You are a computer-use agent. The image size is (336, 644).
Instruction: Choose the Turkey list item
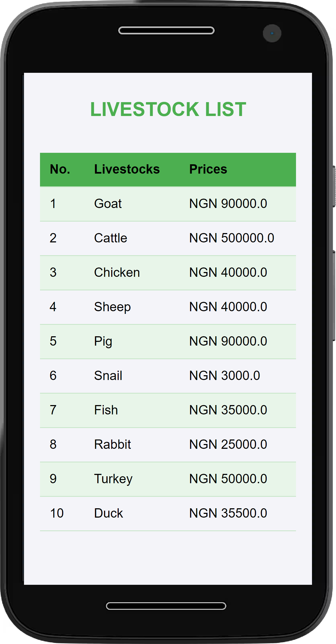pyautogui.click(x=113, y=479)
